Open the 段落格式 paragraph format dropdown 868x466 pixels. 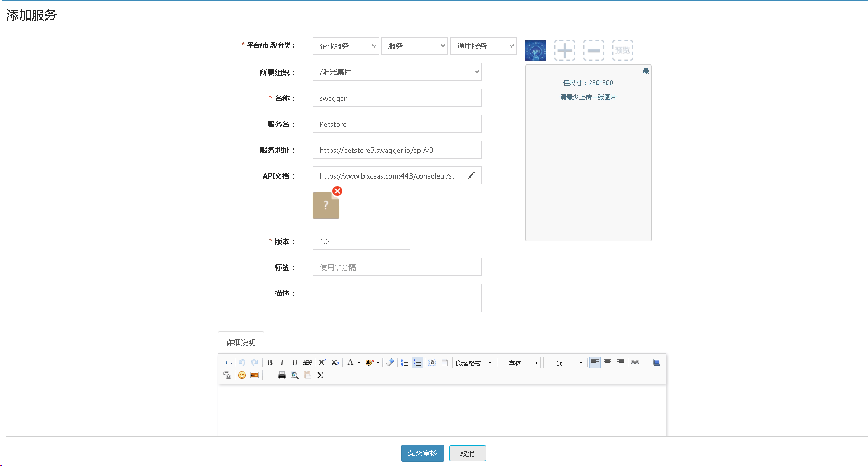pos(473,363)
